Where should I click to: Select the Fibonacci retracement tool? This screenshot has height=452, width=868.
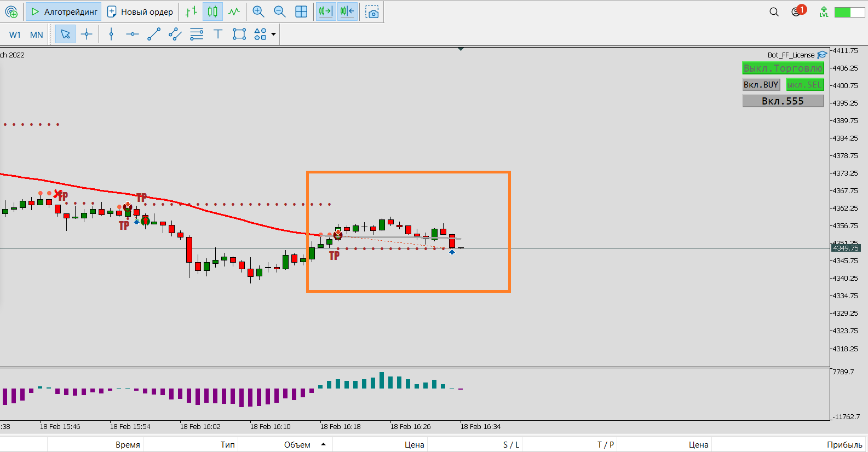coord(197,34)
